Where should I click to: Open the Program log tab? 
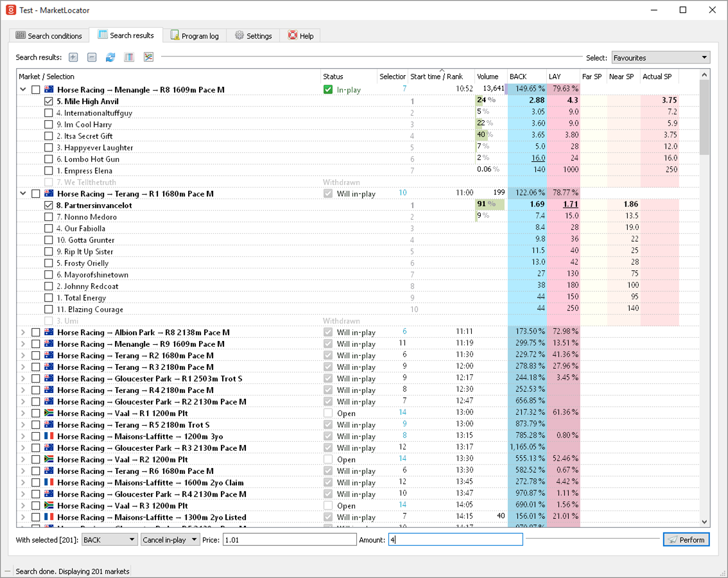pyautogui.click(x=195, y=36)
